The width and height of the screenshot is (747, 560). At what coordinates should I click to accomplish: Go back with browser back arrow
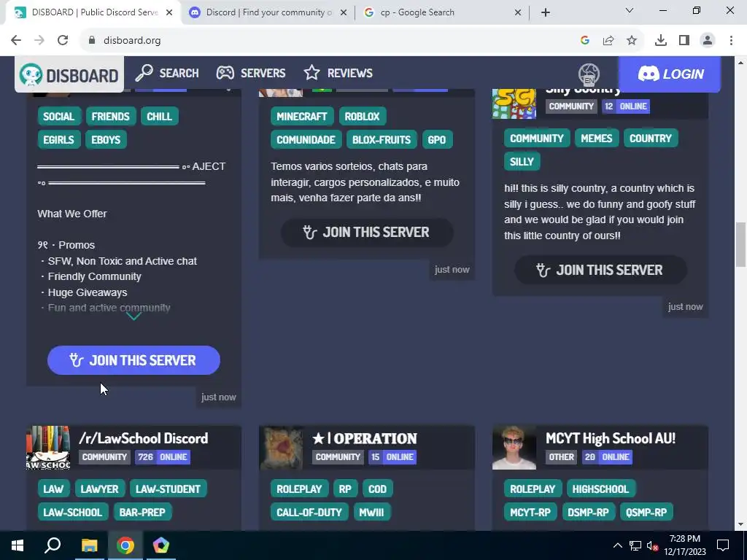click(16, 41)
